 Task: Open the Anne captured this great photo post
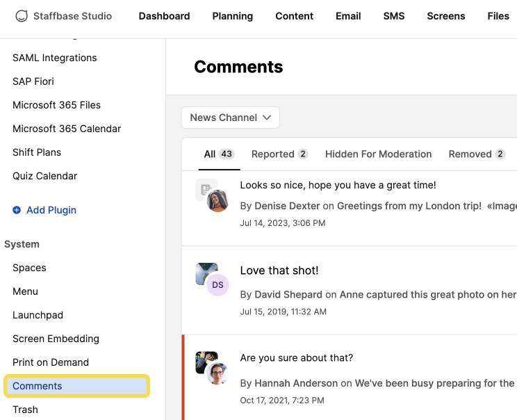[428, 294]
